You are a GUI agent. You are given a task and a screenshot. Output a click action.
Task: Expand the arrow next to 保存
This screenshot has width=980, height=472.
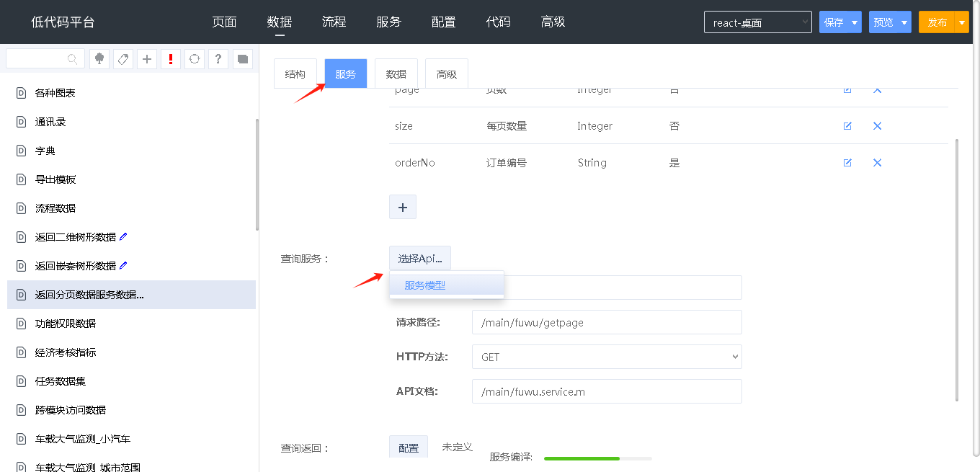click(855, 22)
